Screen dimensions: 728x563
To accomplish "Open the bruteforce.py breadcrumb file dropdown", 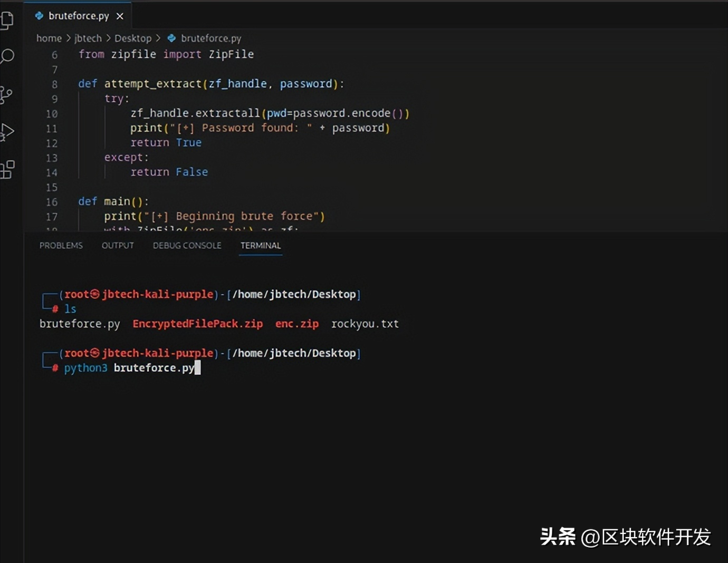I will tap(210, 38).
